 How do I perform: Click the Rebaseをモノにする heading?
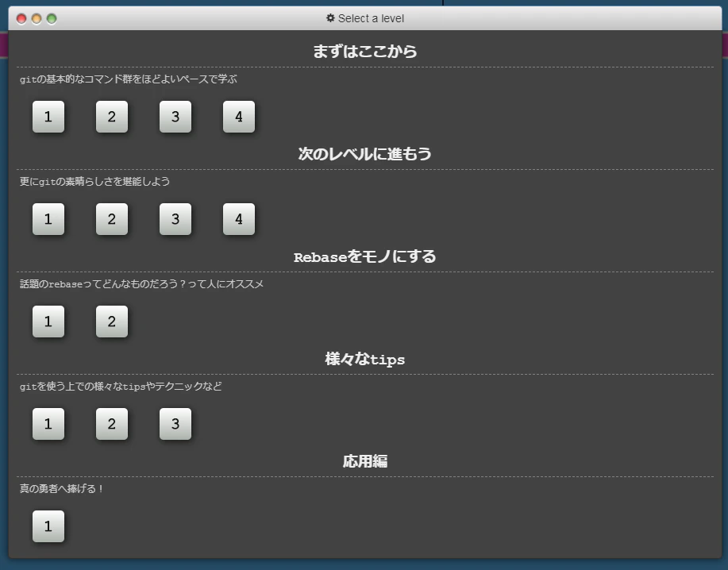pyautogui.click(x=365, y=256)
